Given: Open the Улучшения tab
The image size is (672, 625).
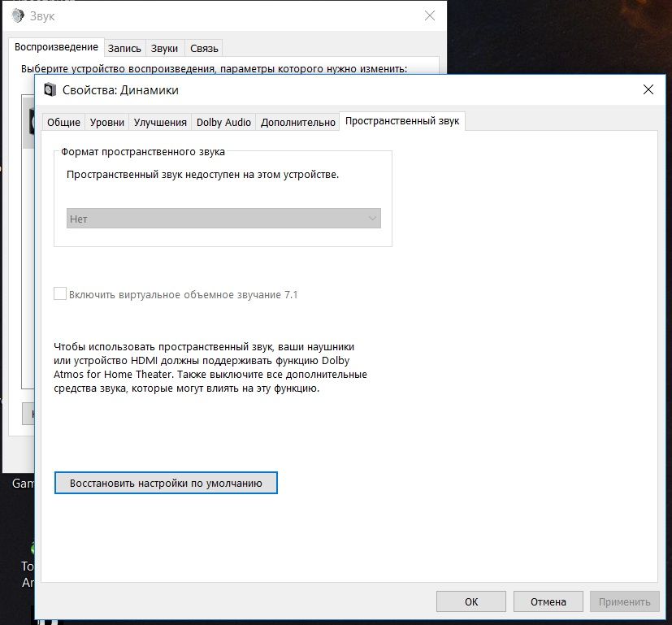Looking at the screenshot, I should (x=158, y=122).
